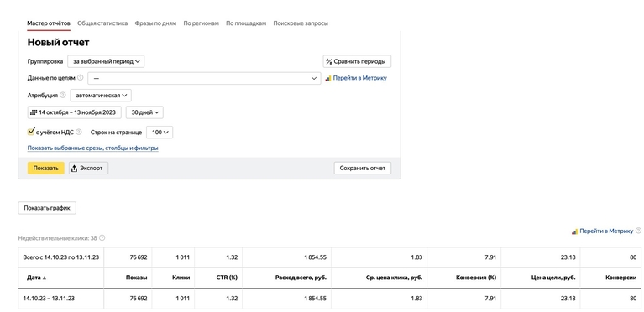Click help icon next to Данные по целям

(80, 78)
